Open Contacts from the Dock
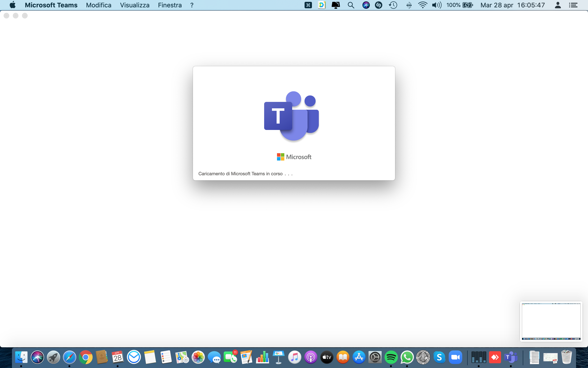This screenshot has height=368, width=588. pos(102,357)
